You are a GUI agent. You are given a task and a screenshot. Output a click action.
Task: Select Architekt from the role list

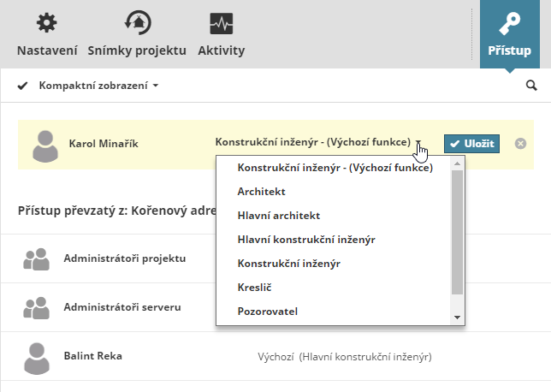(x=262, y=192)
